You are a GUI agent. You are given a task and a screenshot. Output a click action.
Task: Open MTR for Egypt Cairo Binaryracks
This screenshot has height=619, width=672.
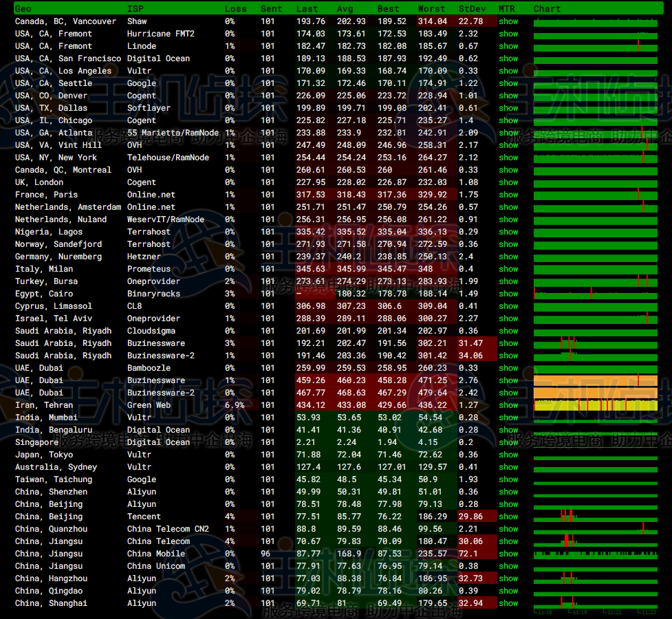click(508, 294)
